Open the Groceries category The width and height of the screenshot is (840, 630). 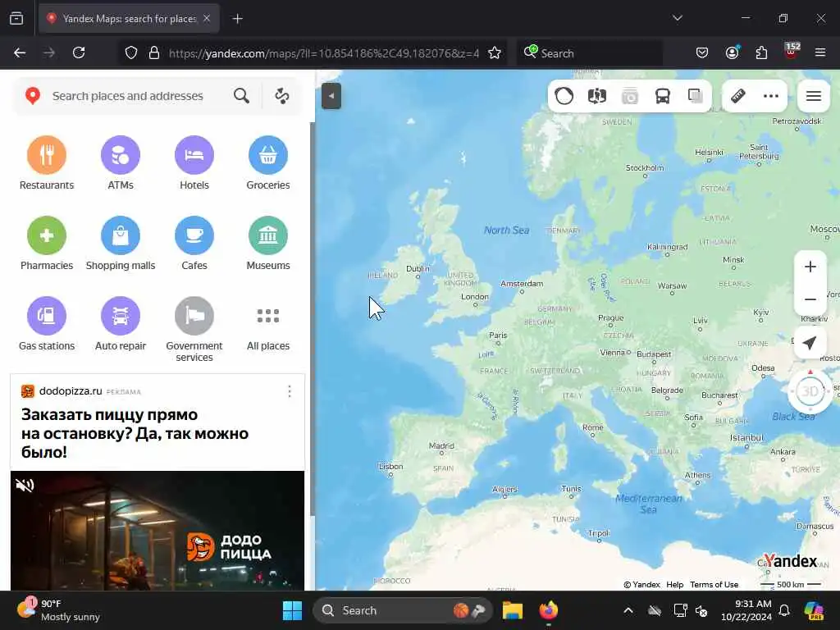coord(268,163)
